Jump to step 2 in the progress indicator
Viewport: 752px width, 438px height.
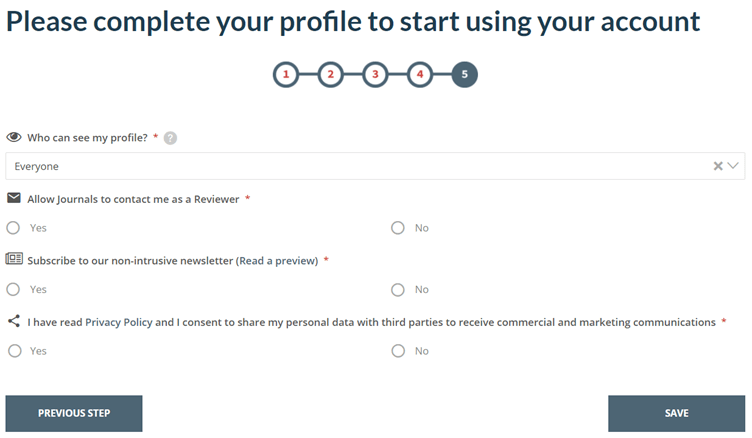(331, 74)
